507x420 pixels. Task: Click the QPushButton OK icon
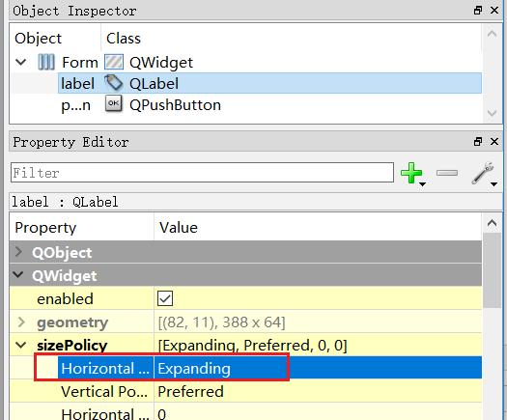tap(114, 103)
